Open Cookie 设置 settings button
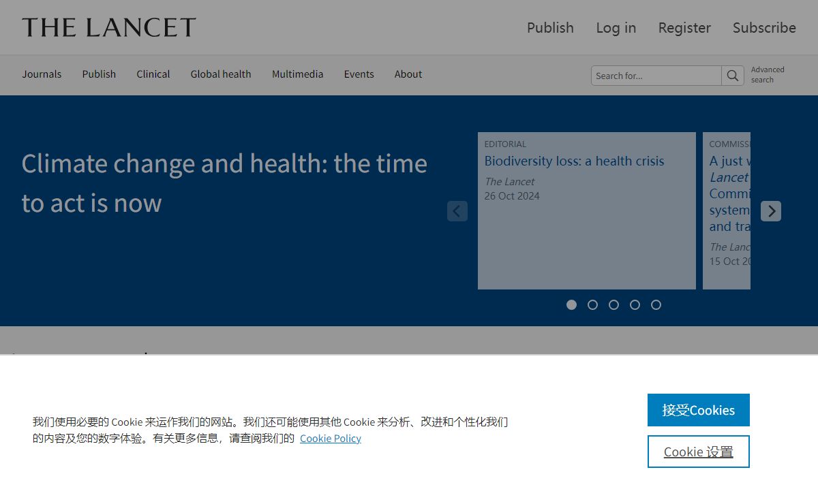Screen dimensions: 818x504 (x=699, y=452)
